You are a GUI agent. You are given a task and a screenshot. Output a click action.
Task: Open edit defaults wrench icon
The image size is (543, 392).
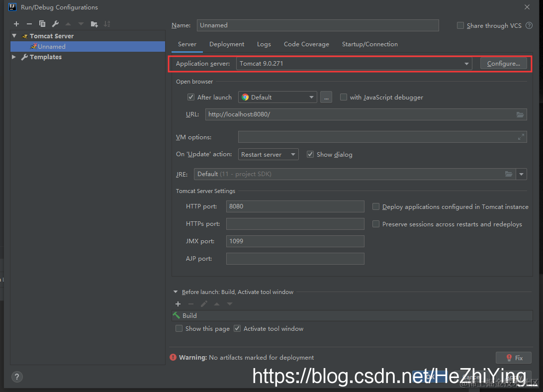click(x=55, y=24)
